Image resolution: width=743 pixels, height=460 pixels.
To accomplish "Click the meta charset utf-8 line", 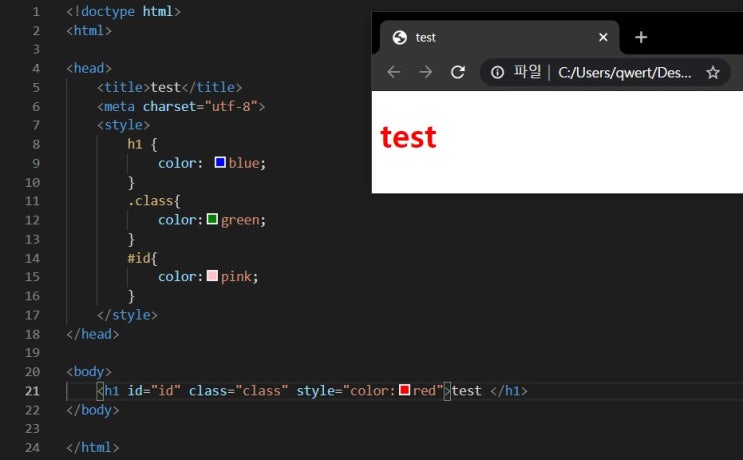I will 181,106.
